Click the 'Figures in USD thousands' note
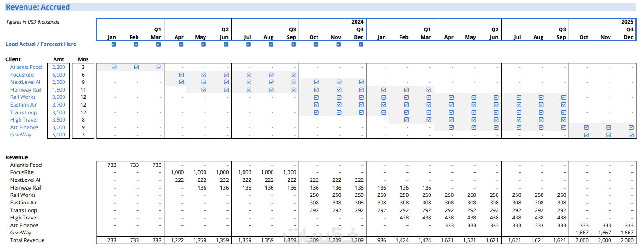 pyautogui.click(x=33, y=22)
